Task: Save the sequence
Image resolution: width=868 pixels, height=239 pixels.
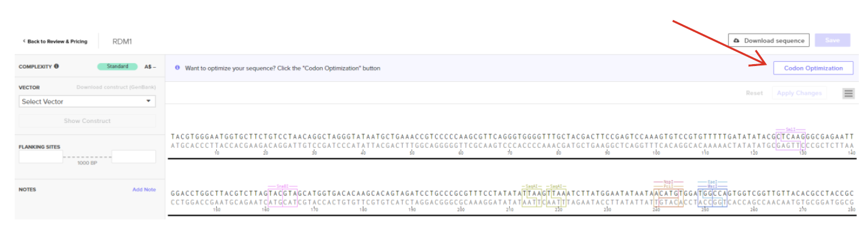Action: pos(832,40)
